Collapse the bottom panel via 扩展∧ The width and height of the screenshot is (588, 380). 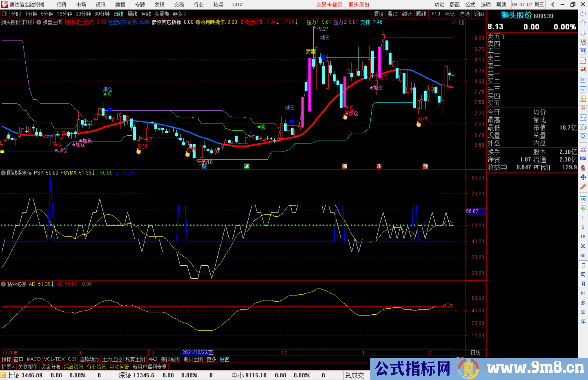coord(8,366)
